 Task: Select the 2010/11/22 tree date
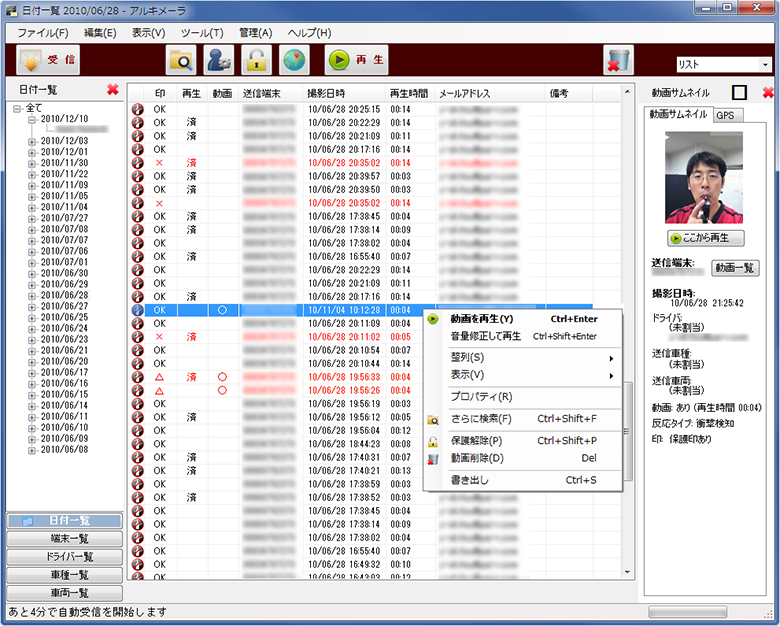pyautogui.click(x=64, y=174)
